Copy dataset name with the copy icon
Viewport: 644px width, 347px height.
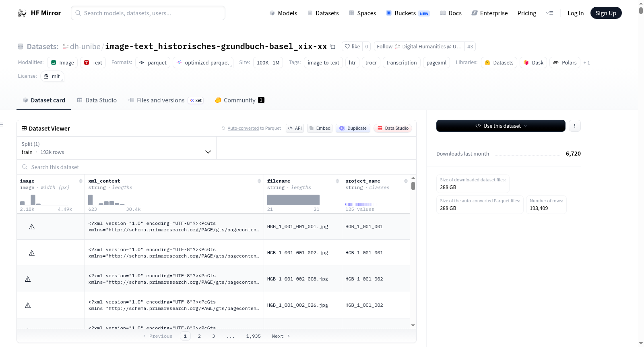332,46
